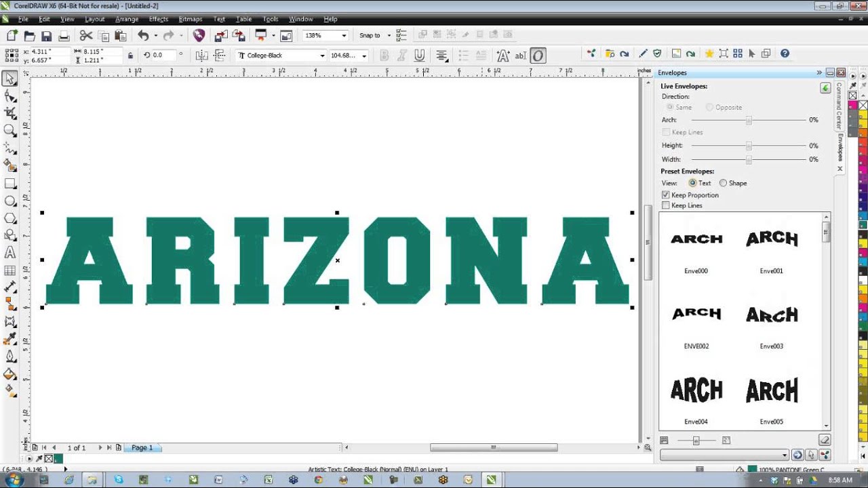Uncheck Keep Proportion checkbox
Viewport: 868px width, 488px height.
(x=665, y=195)
